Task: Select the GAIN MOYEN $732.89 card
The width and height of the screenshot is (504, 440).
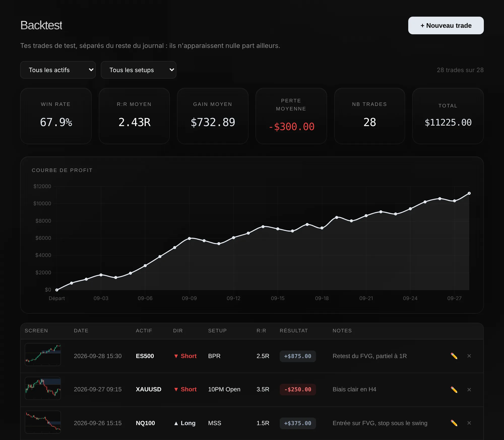Action: click(213, 116)
